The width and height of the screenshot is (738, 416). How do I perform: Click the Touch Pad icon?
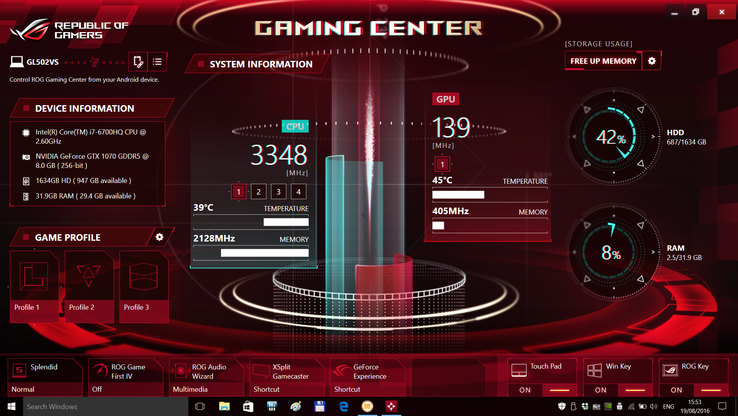[x=519, y=370]
